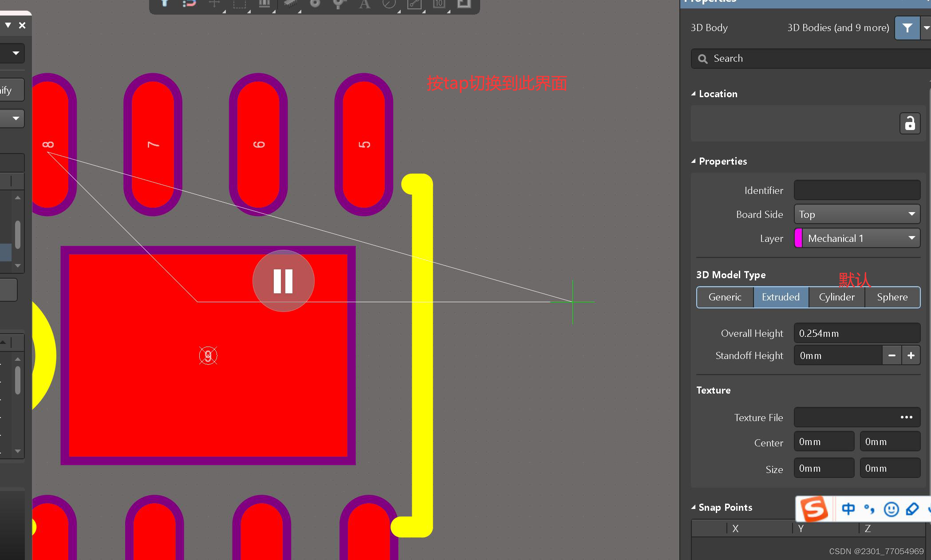Select Generic 3D model type
931x560 pixels.
coord(725,297)
